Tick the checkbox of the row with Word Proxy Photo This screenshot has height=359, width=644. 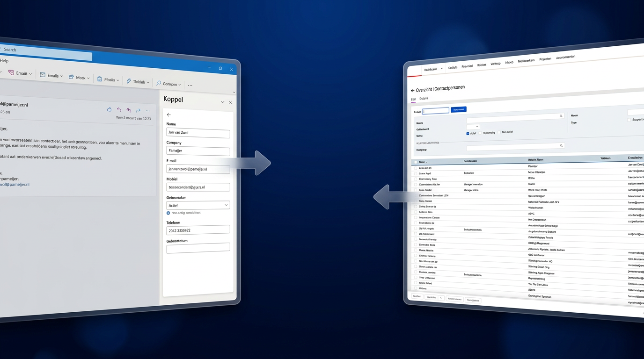(415, 190)
